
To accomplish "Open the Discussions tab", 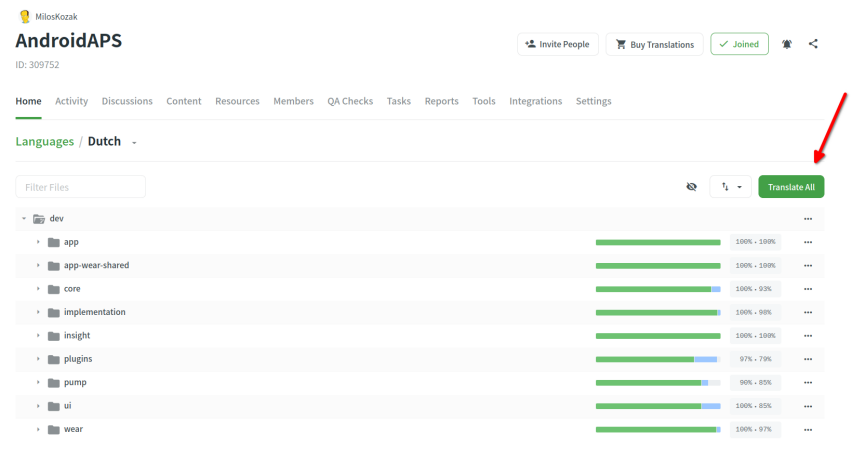I will [127, 101].
